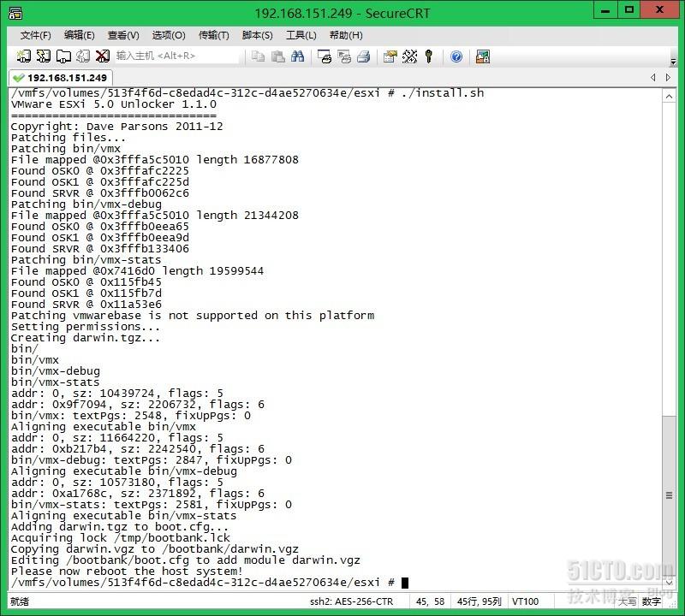Image resolution: width=685 pixels, height=616 pixels.
Task: Expand the toolbar options overflow arrow
Action: click(x=673, y=62)
